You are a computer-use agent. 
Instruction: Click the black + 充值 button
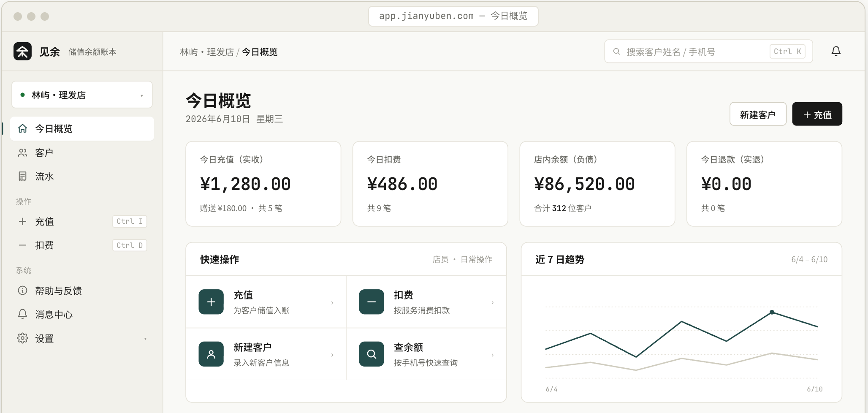(x=817, y=114)
